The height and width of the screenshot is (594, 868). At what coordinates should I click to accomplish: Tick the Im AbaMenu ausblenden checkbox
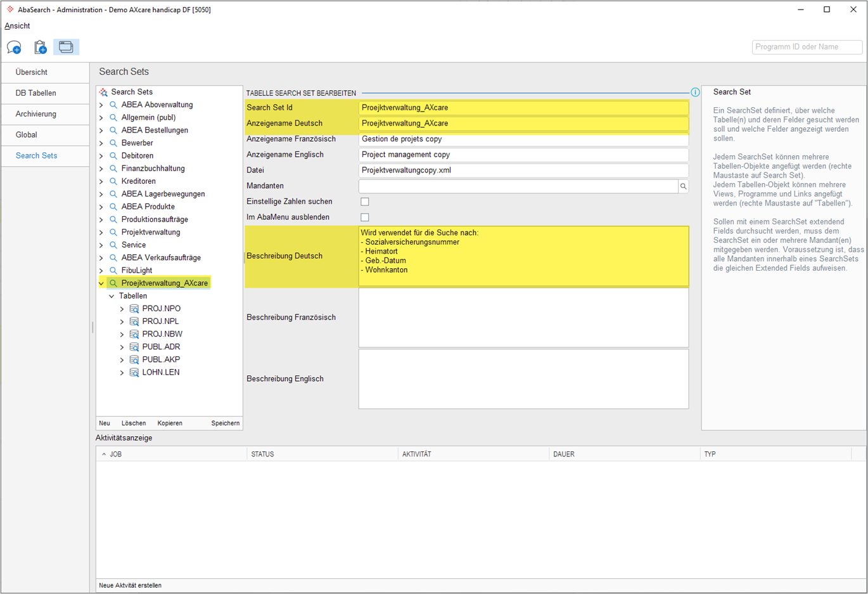click(365, 217)
